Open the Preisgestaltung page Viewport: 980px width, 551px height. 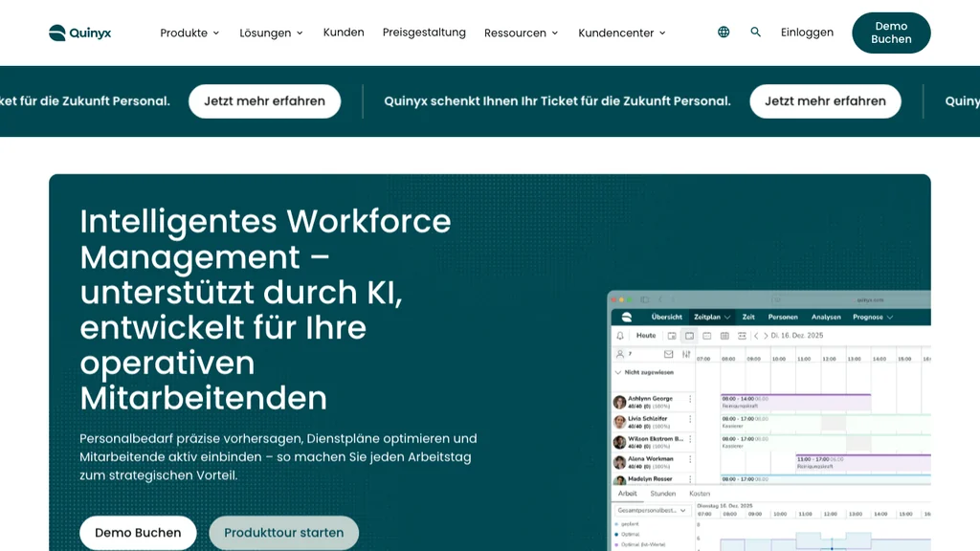424,32
